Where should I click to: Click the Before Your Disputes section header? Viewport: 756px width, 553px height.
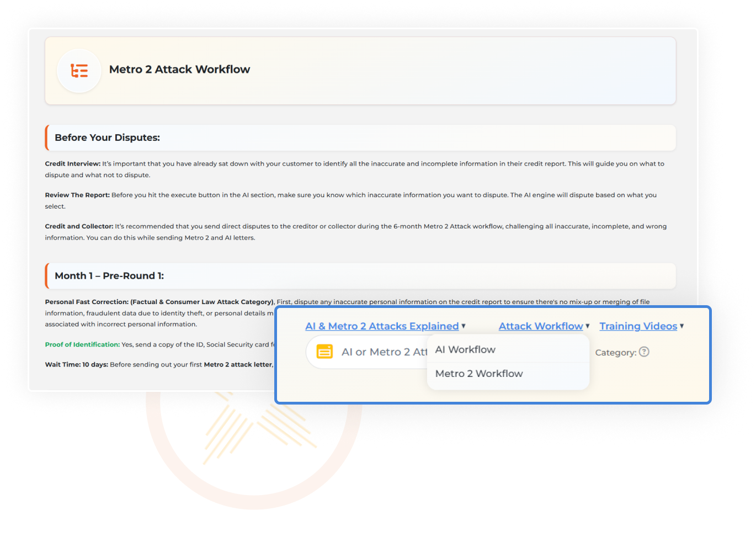click(107, 137)
